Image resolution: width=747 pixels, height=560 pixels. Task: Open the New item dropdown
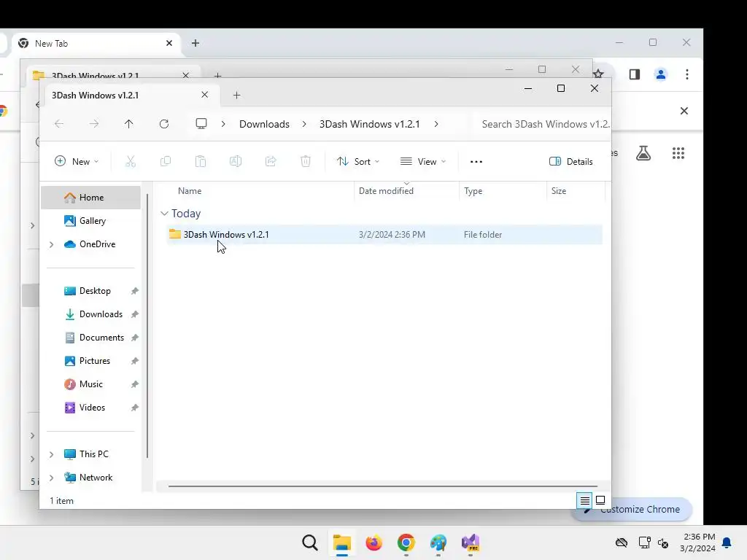coord(77,161)
